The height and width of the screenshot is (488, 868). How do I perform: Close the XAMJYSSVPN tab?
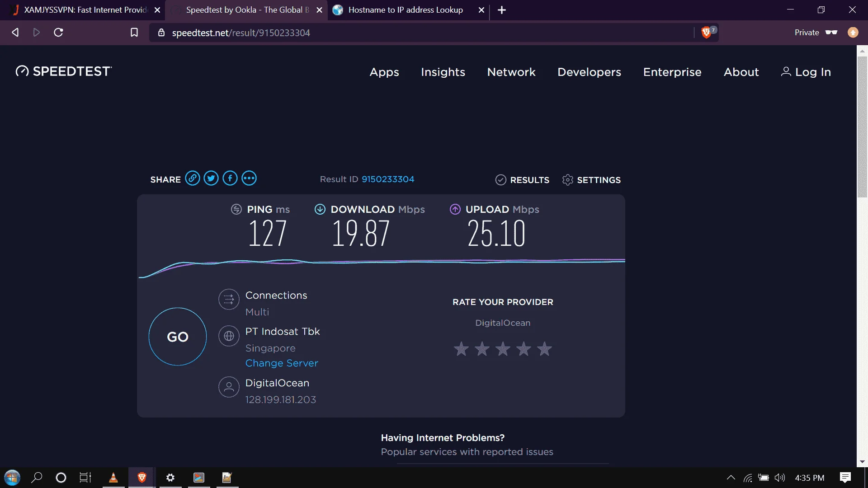(x=157, y=10)
